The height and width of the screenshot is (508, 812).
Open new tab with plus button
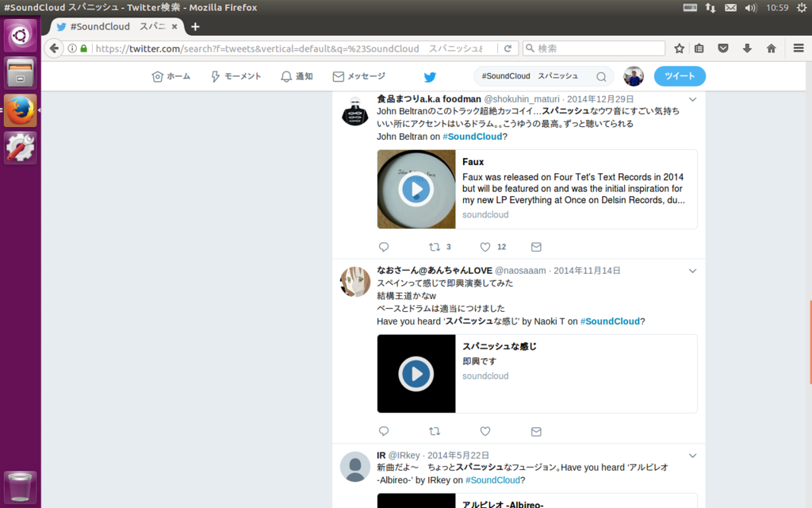pyautogui.click(x=195, y=26)
